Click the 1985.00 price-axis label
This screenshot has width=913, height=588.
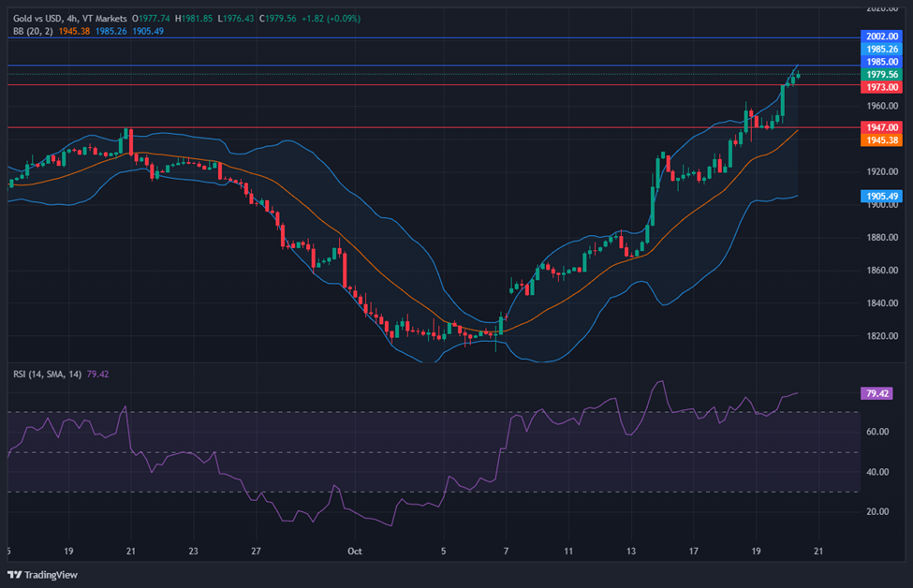click(x=881, y=62)
